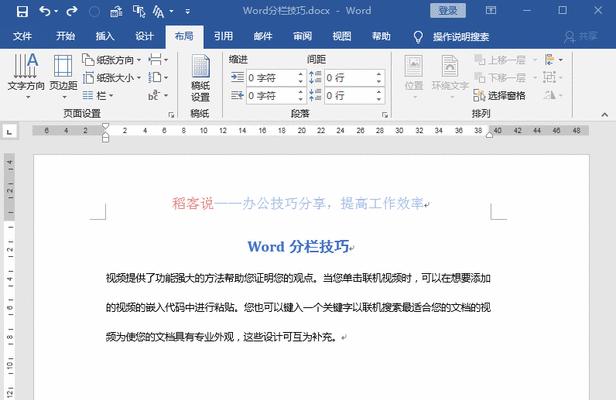Switch to the References (引用) tab
Screen dimensions: 616x400
point(224,37)
